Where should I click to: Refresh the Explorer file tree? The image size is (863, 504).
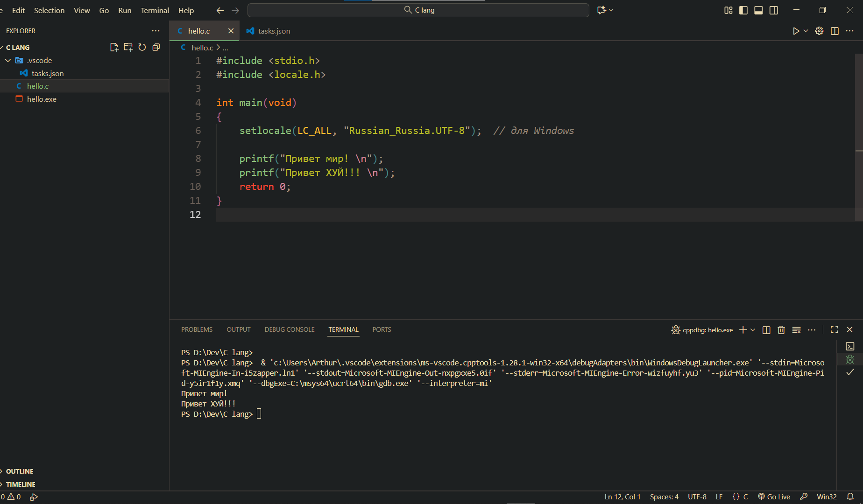[x=142, y=47]
